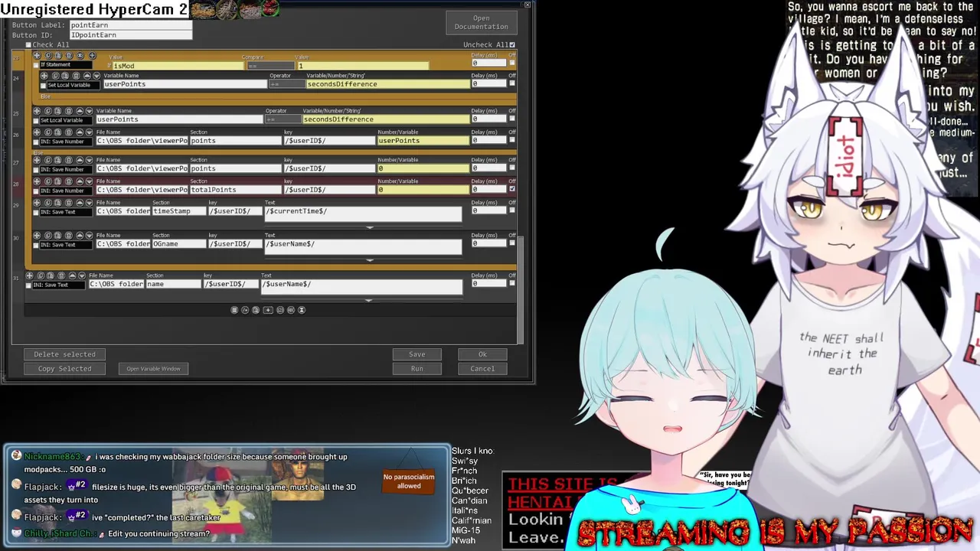Click the Copy Selected button
980x551 pixels.
[64, 369]
